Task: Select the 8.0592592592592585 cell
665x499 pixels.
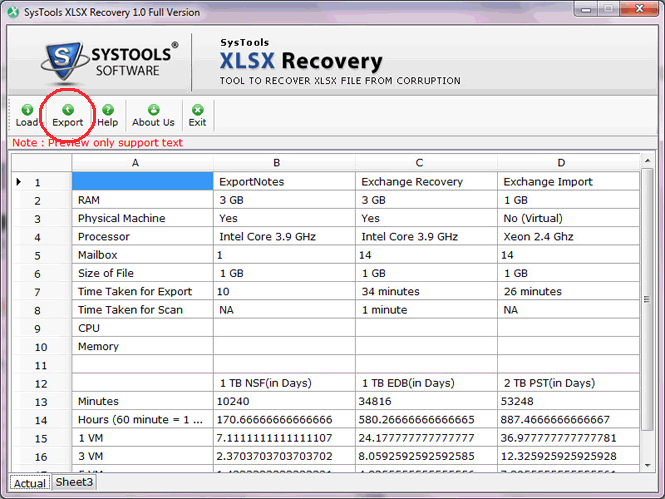Action: tap(427, 456)
